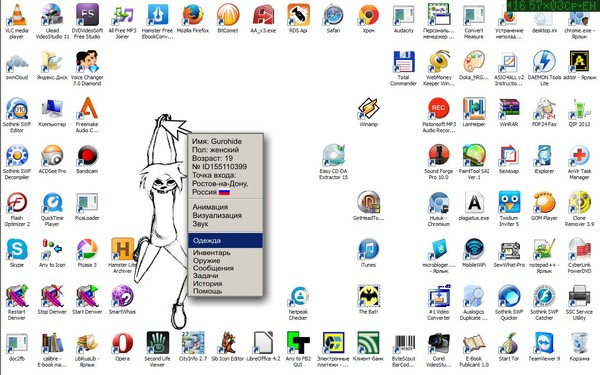Open Помощь from the context menu
The image size is (600, 375).
pyautogui.click(x=207, y=291)
